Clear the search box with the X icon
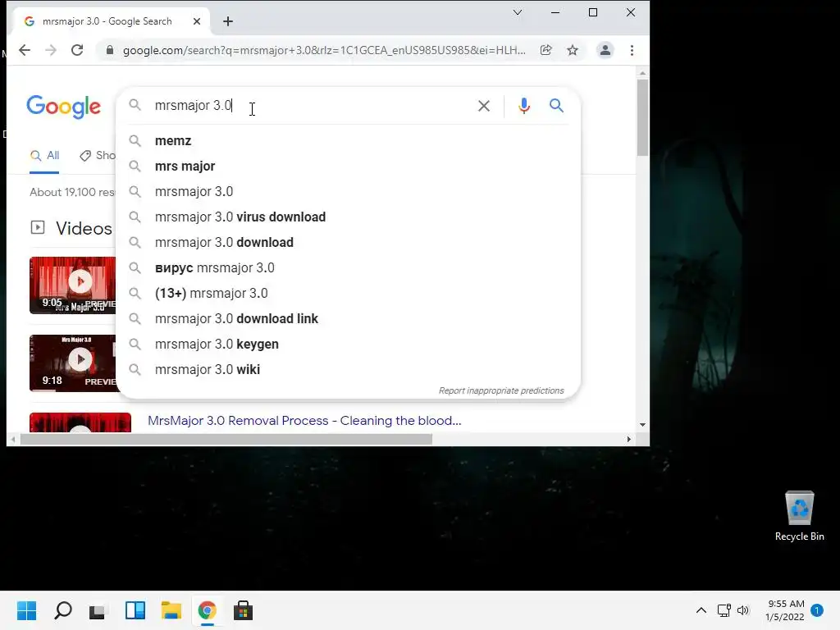Viewport: 840px width, 630px height. (484, 106)
